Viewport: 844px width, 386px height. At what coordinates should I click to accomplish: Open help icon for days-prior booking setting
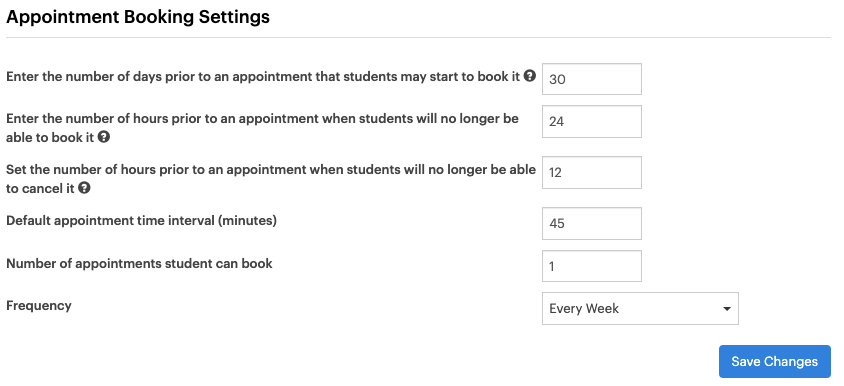[530, 76]
